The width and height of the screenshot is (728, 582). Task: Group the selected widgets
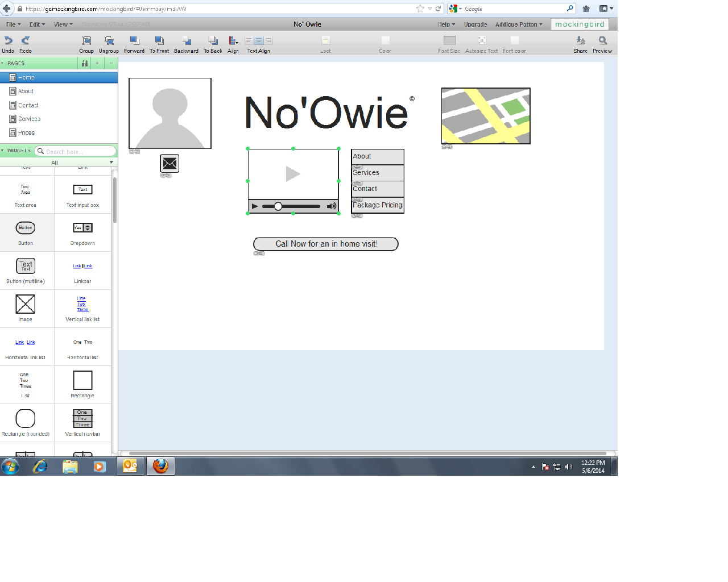(86, 44)
